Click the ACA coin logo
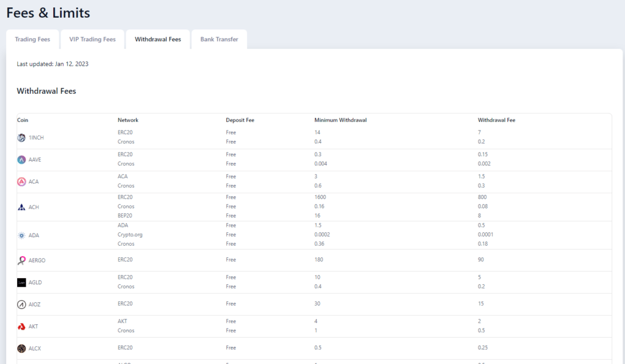This screenshot has height=364, width=625. 21,182
